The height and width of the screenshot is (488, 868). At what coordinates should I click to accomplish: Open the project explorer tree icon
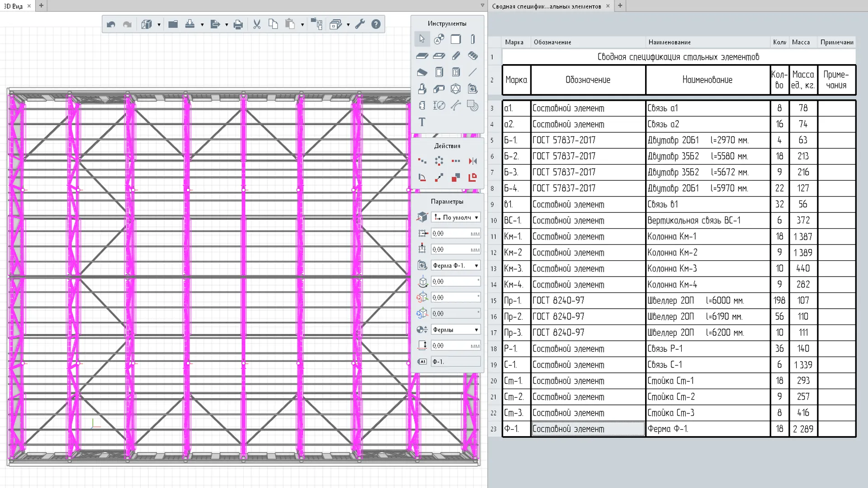coord(316,24)
